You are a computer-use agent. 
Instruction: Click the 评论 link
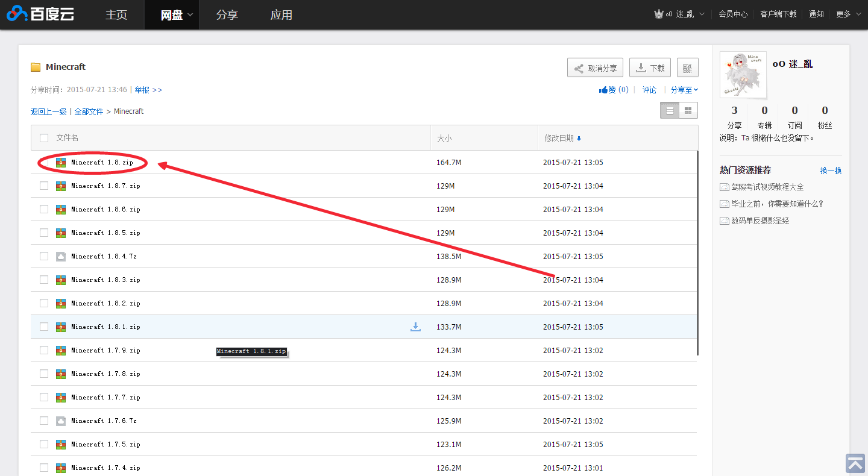click(649, 90)
